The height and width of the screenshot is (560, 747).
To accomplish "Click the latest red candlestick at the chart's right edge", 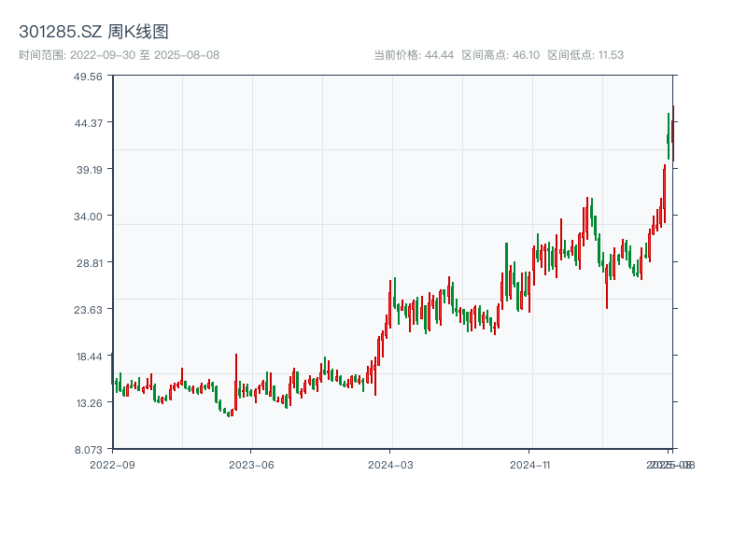I will point(673,133).
